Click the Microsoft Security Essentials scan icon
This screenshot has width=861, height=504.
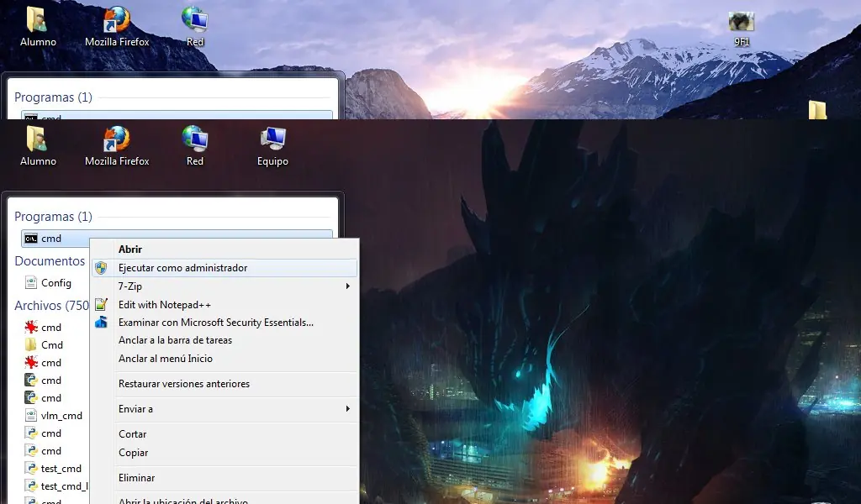pos(101,323)
